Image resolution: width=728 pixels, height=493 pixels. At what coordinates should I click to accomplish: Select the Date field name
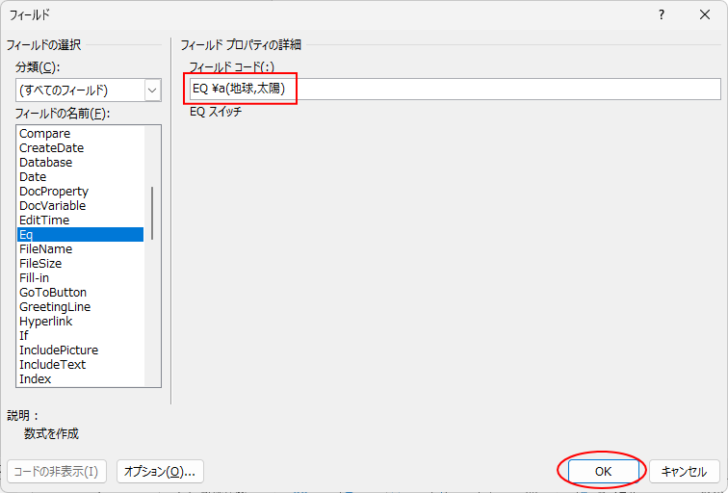coord(33,177)
